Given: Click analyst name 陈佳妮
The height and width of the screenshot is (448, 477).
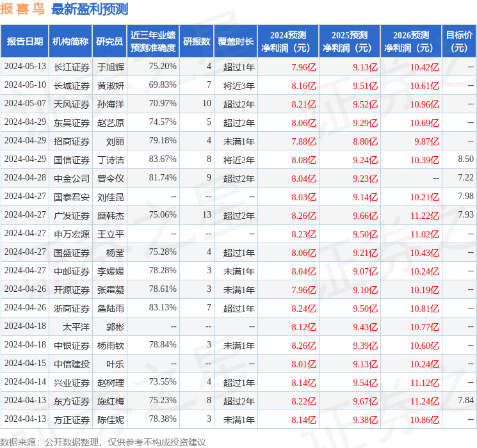Looking at the screenshot, I should click(x=111, y=419).
